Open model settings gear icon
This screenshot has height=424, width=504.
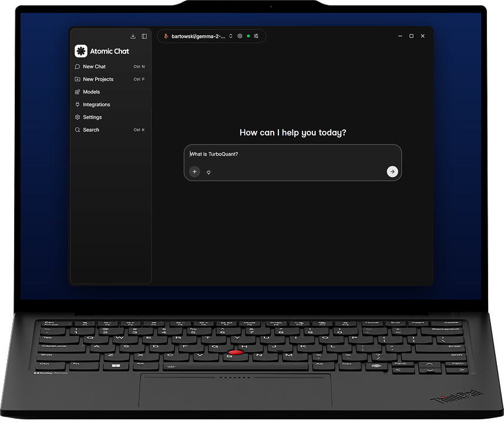(240, 36)
